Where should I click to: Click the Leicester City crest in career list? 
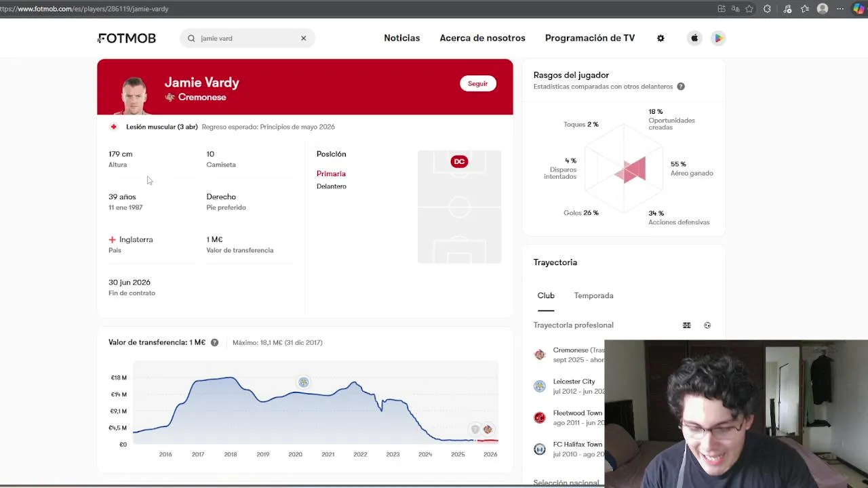[x=540, y=386]
